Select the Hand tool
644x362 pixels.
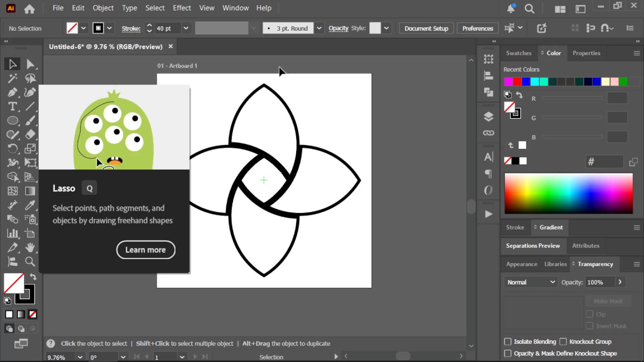coord(30,247)
